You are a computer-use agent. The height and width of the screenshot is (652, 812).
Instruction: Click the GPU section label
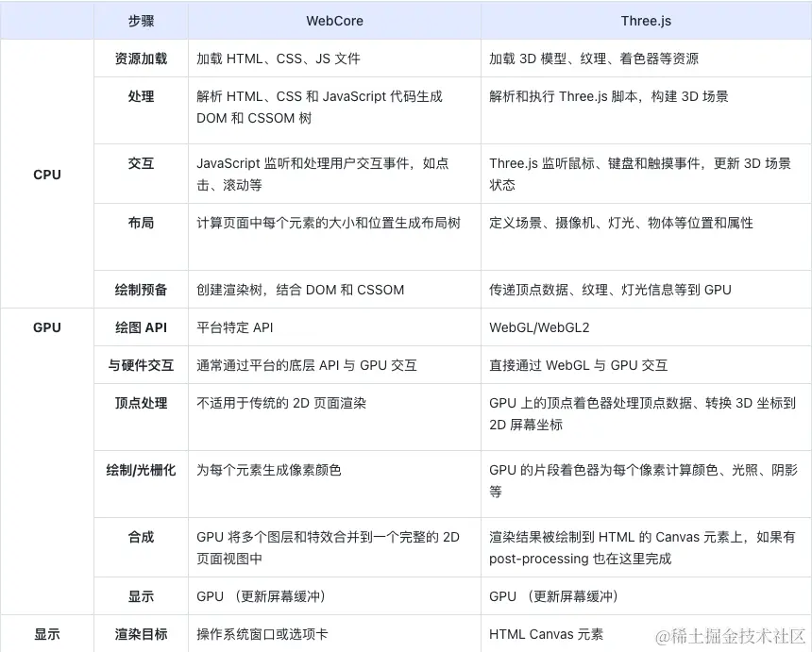47,327
